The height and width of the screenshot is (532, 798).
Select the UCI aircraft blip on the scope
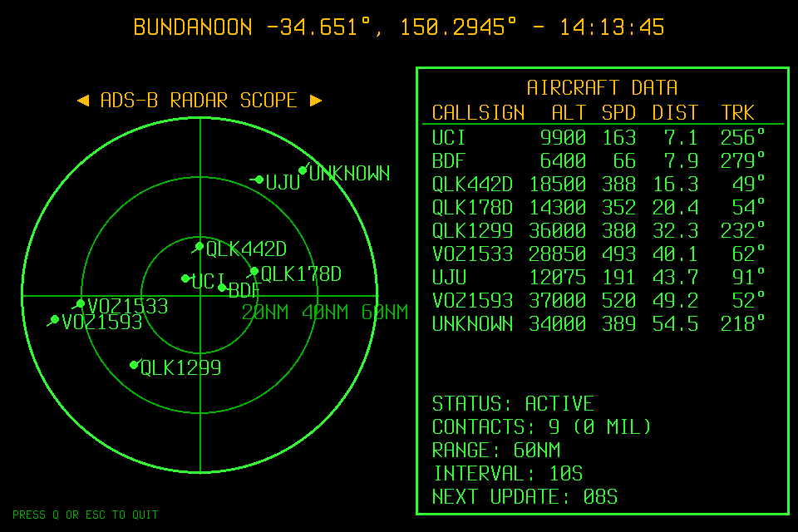[x=186, y=278]
